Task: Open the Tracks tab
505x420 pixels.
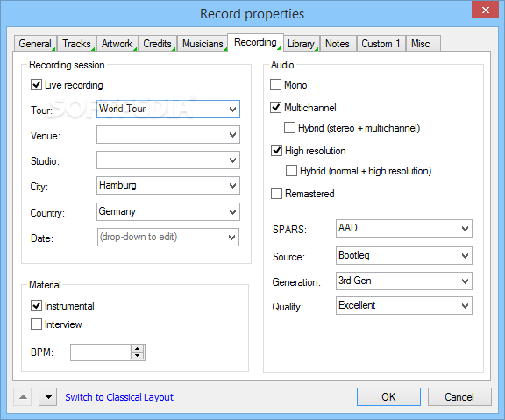Action: (76, 44)
